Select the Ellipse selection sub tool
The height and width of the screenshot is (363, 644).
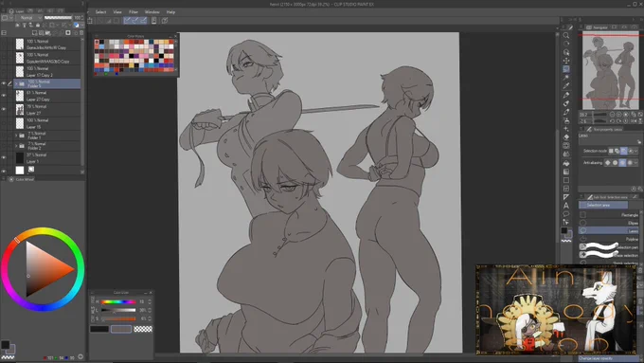[x=609, y=223]
